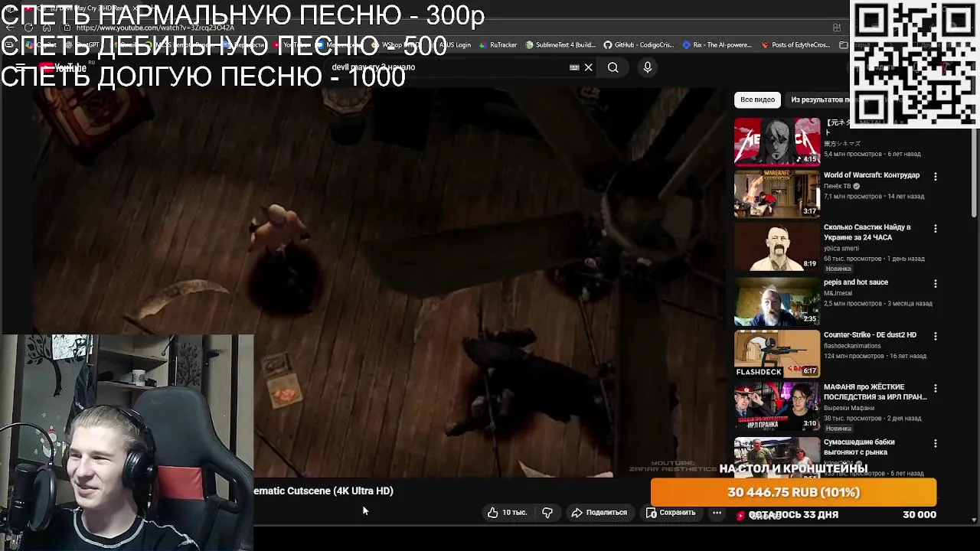Click the FLASHDECK thumbnail with 6:17 duration
This screenshot has height=551, width=980.
(x=776, y=354)
